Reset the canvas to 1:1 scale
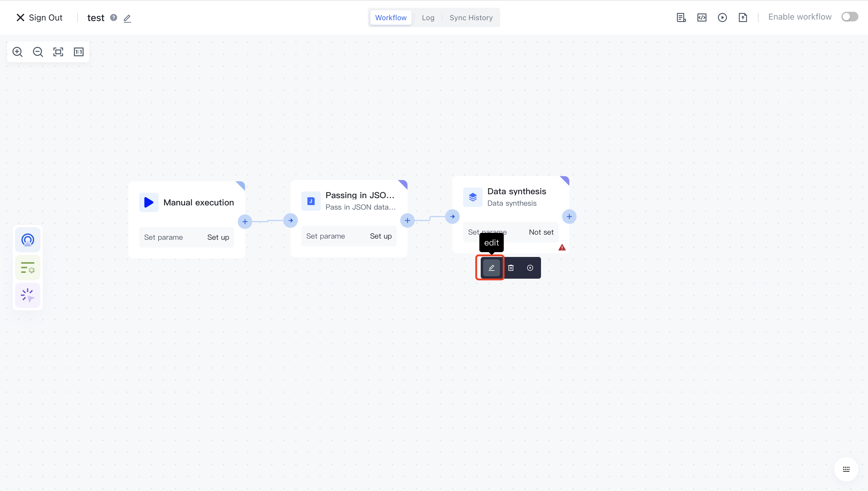 [78, 52]
